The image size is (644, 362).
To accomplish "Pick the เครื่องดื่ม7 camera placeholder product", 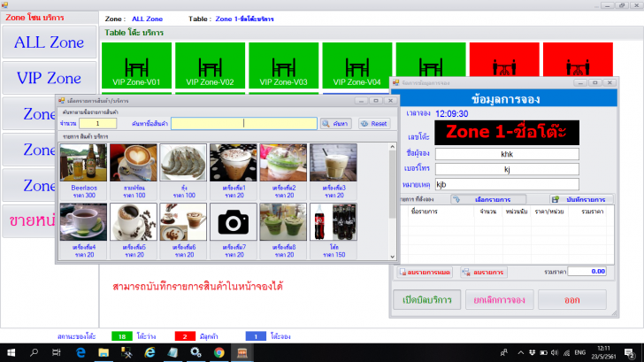I will pyautogui.click(x=234, y=222).
